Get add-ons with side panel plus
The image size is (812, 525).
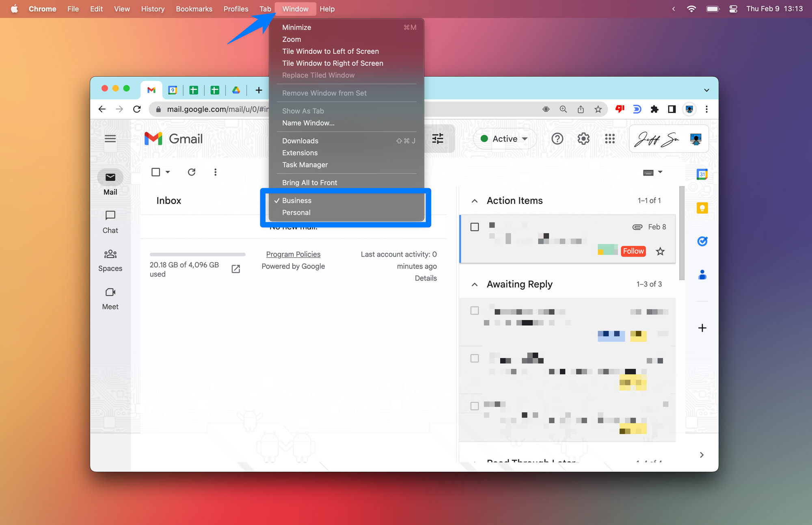[702, 328]
